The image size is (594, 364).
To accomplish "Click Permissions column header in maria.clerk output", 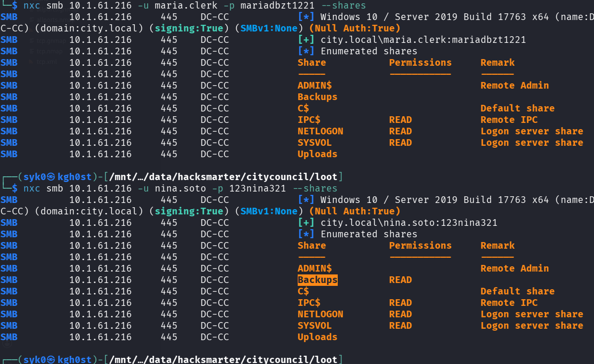I will click(x=421, y=62).
